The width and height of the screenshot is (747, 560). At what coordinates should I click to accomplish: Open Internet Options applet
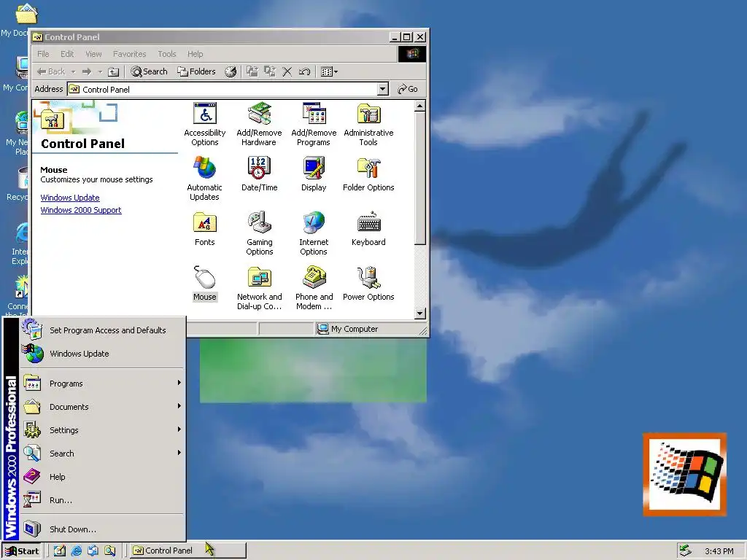point(314,233)
